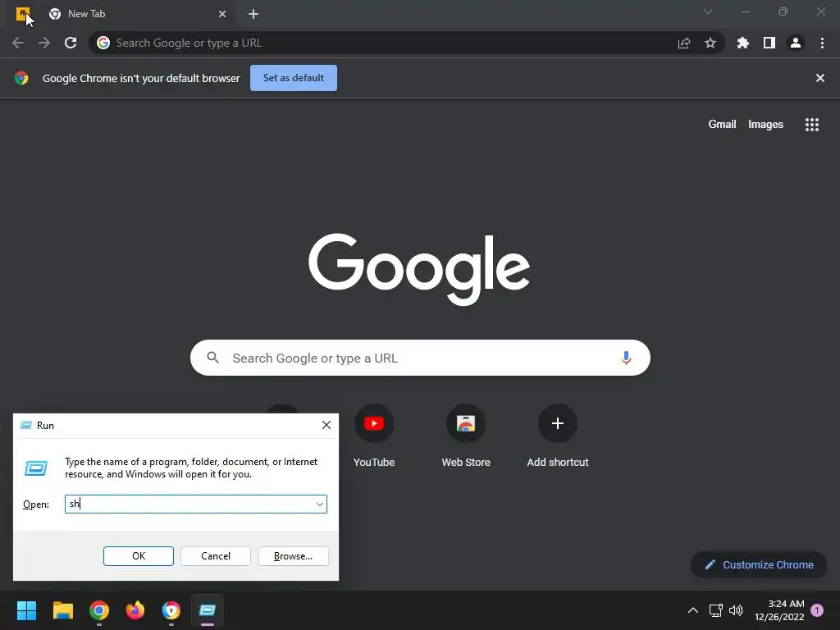Image resolution: width=840 pixels, height=630 pixels.
Task: Open File Explorer from the taskbar
Action: click(62, 610)
